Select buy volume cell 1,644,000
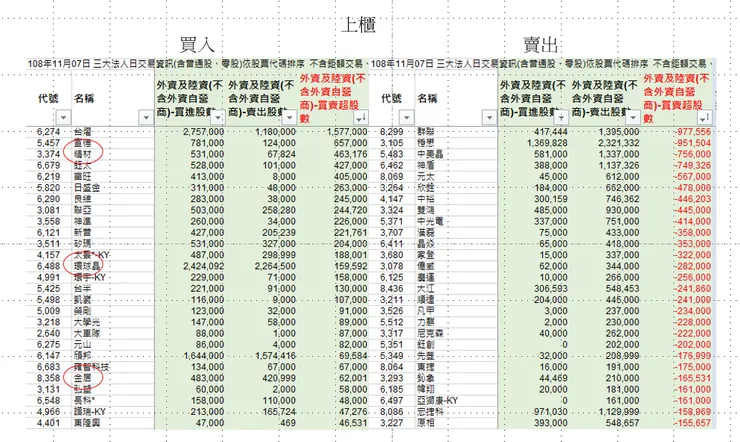 203,356
